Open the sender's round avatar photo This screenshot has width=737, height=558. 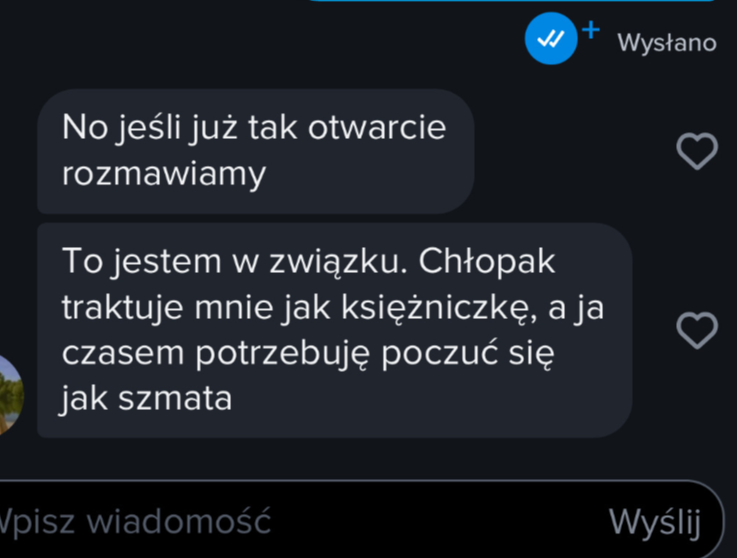10,394
